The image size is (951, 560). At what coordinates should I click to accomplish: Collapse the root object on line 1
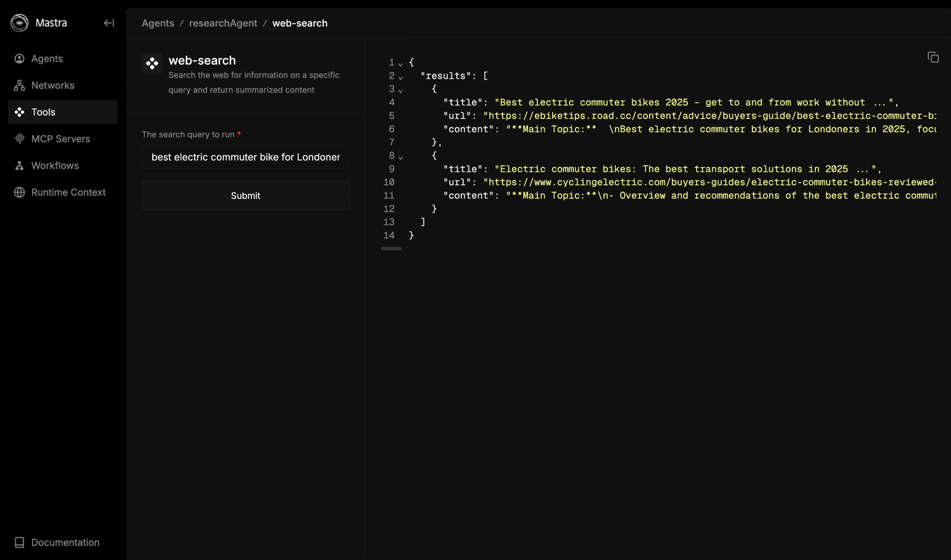(x=400, y=64)
